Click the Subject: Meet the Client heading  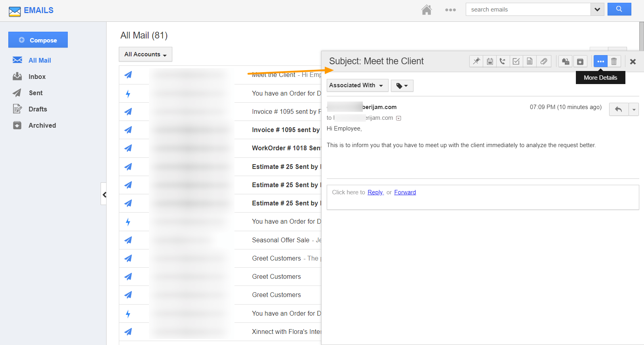pyautogui.click(x=376, y=61)
